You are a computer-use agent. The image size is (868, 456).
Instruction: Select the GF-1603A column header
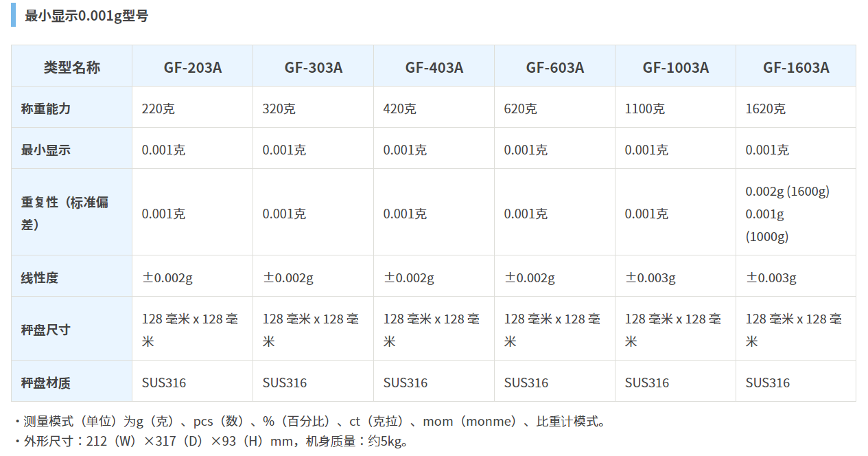pos(796,67)
